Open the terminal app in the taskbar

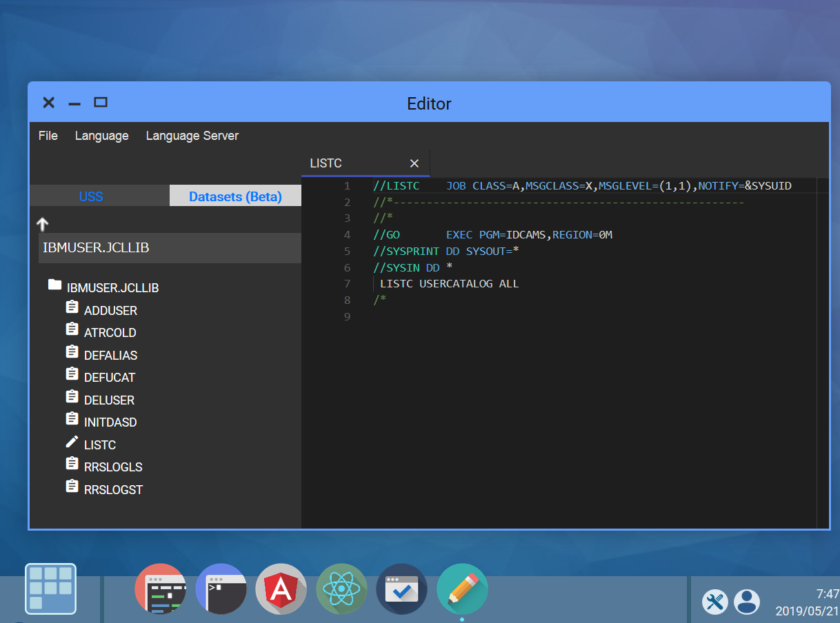click(x=221, y=589)
